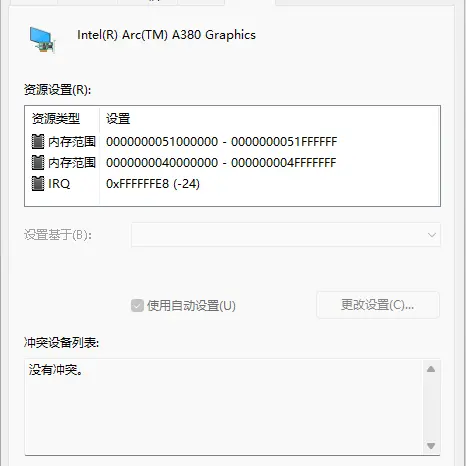Select the chip icon of the 40000000 memory range
This screenshot has width=466, height=466.
(38, 162)
